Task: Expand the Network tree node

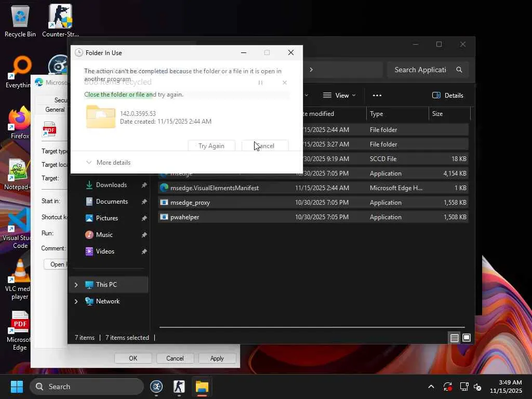Action: click(76, 301)
